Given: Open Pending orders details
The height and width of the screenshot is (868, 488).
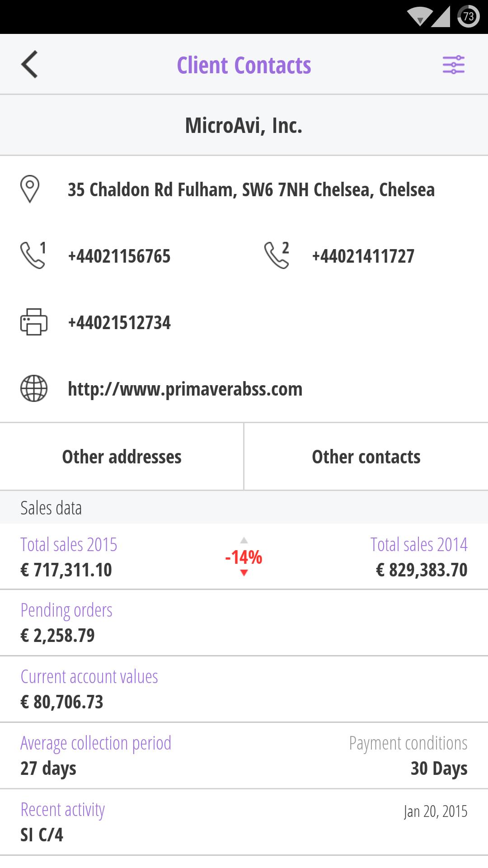Looking at the screenshot, I should point(244,623).
